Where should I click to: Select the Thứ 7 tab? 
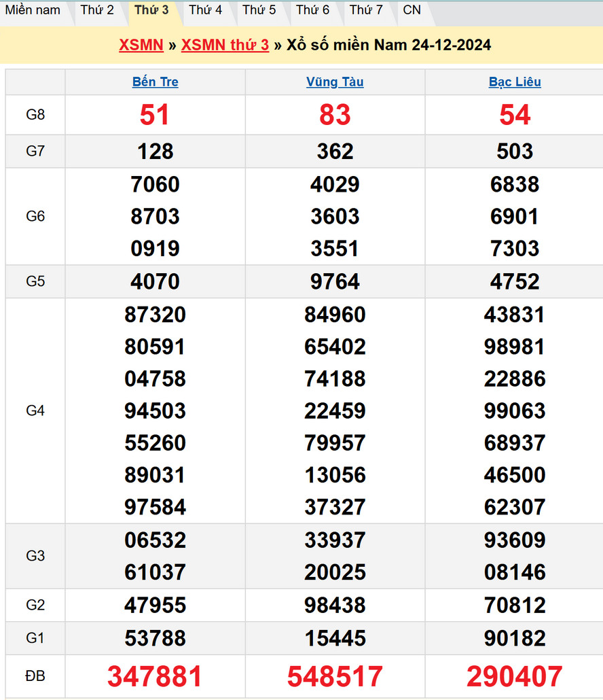point(366,10)
